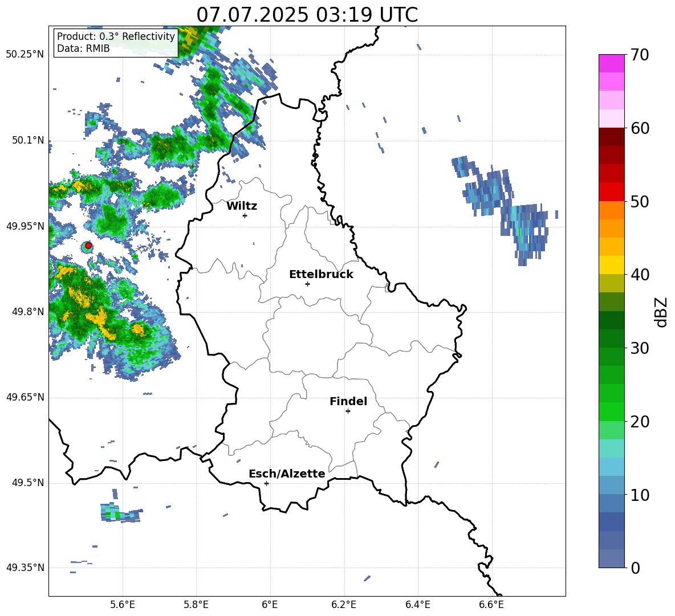Click the yellow 40 dBZ colorbar segment
The image size is (675, 616).
pyautogui.click(x=611, y=265)
